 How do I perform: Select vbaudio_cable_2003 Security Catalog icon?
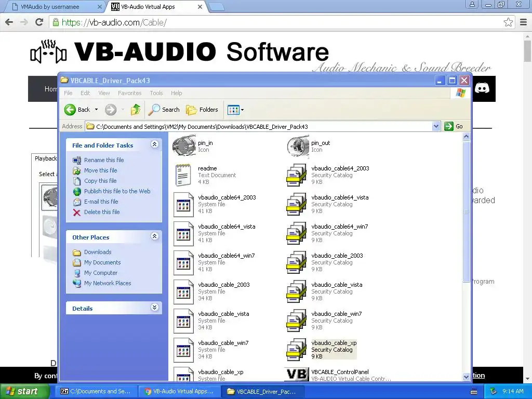coord(297,262)
